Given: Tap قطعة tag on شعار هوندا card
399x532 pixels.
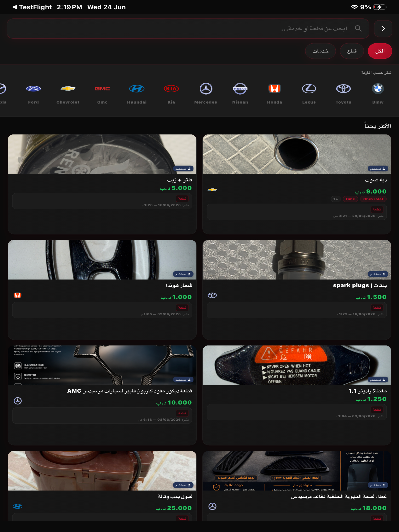Looking at the screenshot, I should click(182, 307).
